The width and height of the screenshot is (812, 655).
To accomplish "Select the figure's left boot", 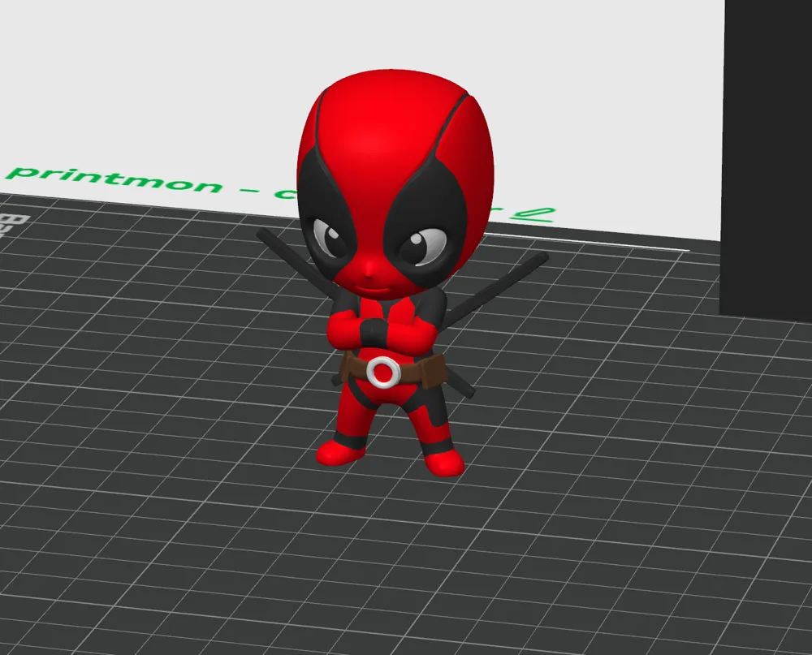I will pos(340,451).
